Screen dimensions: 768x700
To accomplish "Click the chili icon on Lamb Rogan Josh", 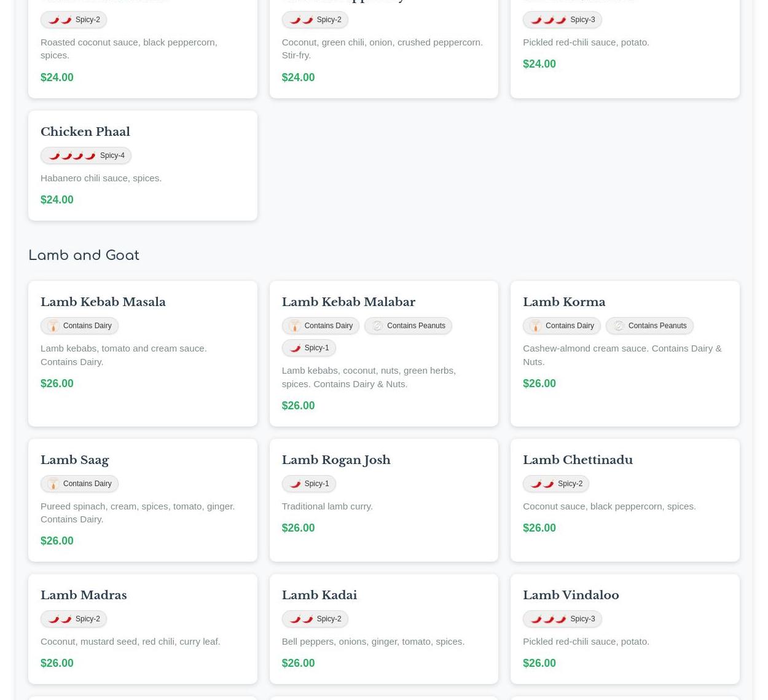I will [x=295, y=484].
